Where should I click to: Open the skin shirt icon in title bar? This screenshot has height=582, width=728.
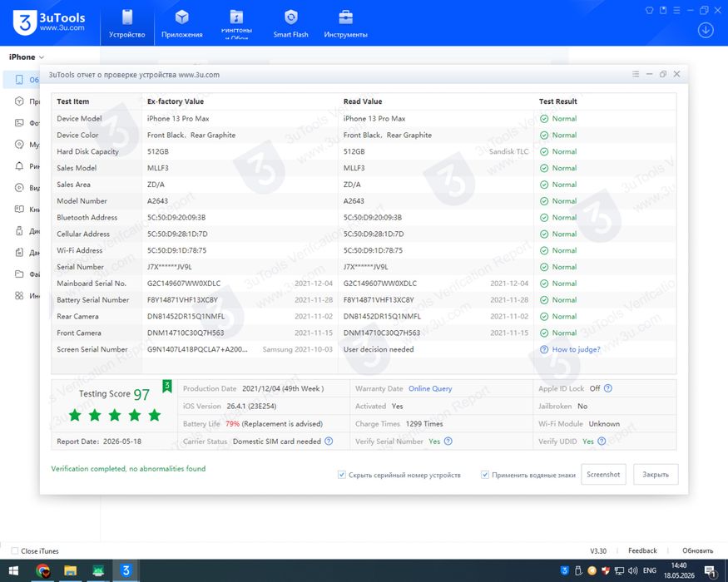(649, 10)
